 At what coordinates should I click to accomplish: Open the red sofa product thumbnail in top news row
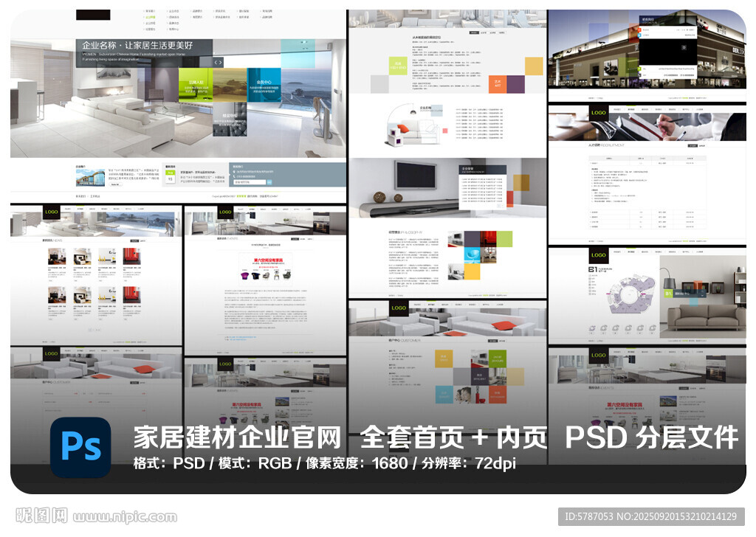(131, 256)
